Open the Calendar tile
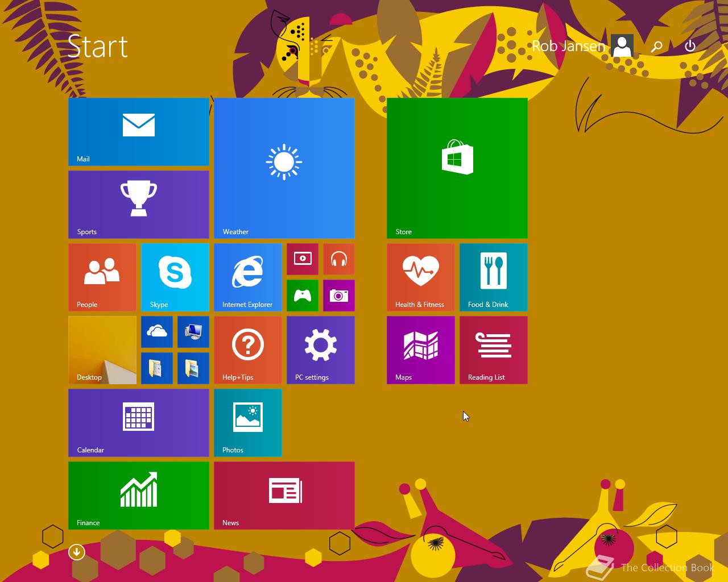Image resolution: width=728 pixels, height=582 pixels. point(139,423)
